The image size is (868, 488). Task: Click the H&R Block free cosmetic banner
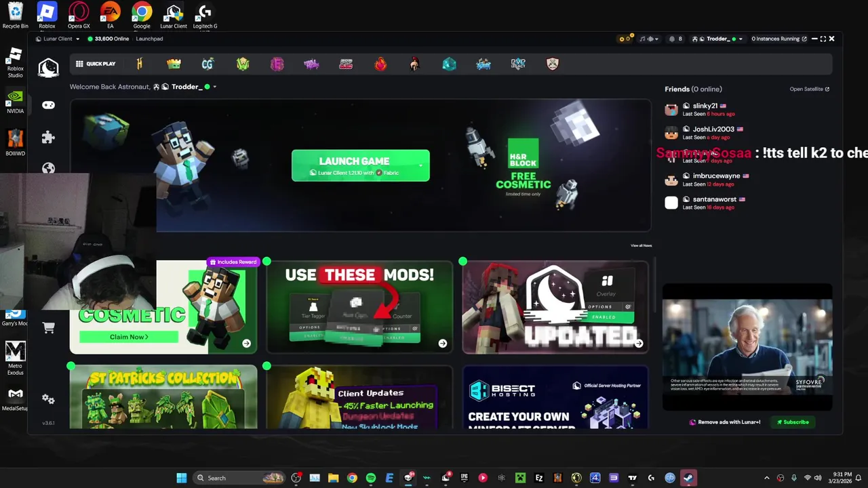point(523,167)
